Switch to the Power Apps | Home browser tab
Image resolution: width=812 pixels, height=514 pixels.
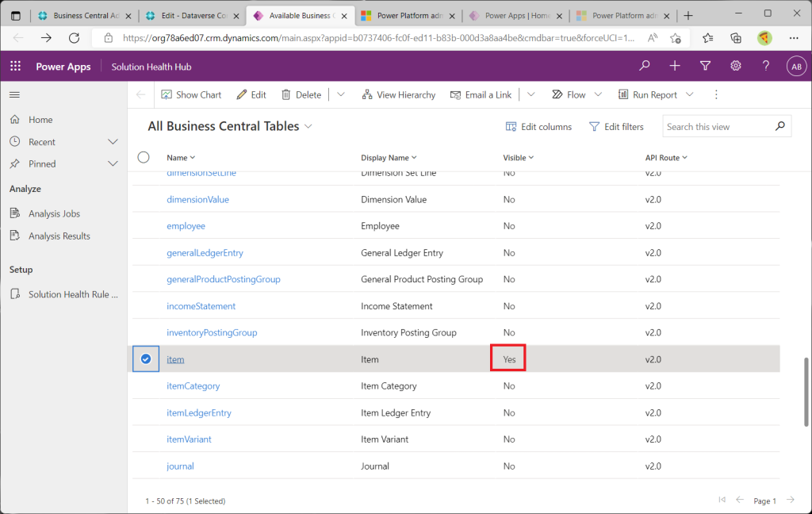(515, 16)
